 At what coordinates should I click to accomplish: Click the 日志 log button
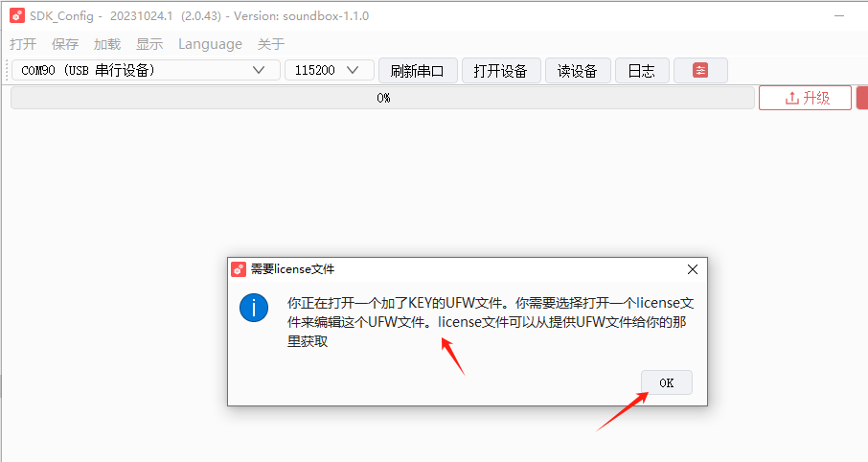click(642, 70)
